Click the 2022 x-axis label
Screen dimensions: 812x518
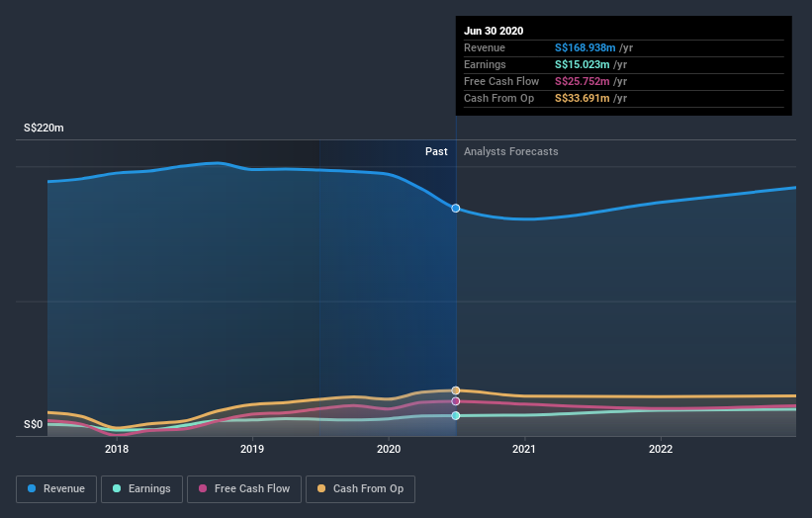(x=661, y=449)
